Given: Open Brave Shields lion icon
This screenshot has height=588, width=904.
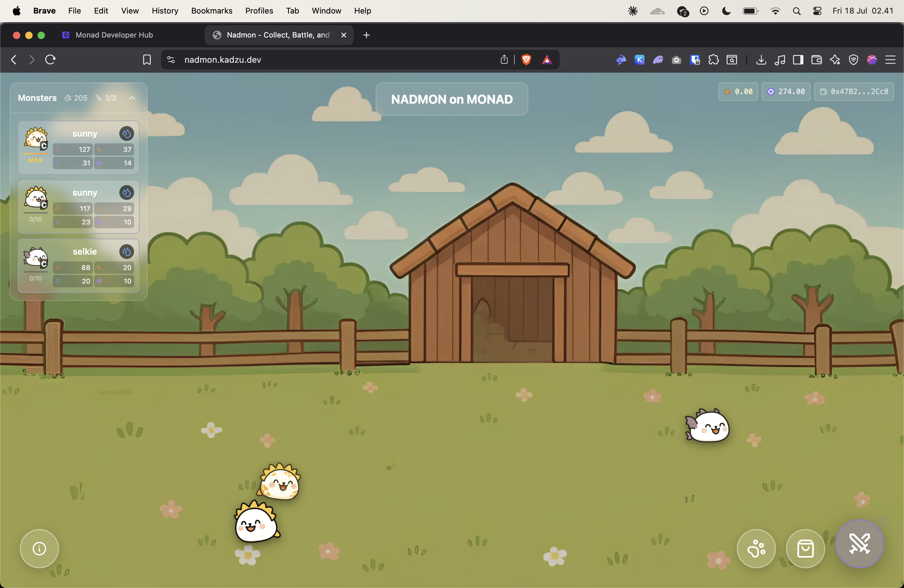Looking at the screenshot, I should pyautogui.click(x=526, y=60).
